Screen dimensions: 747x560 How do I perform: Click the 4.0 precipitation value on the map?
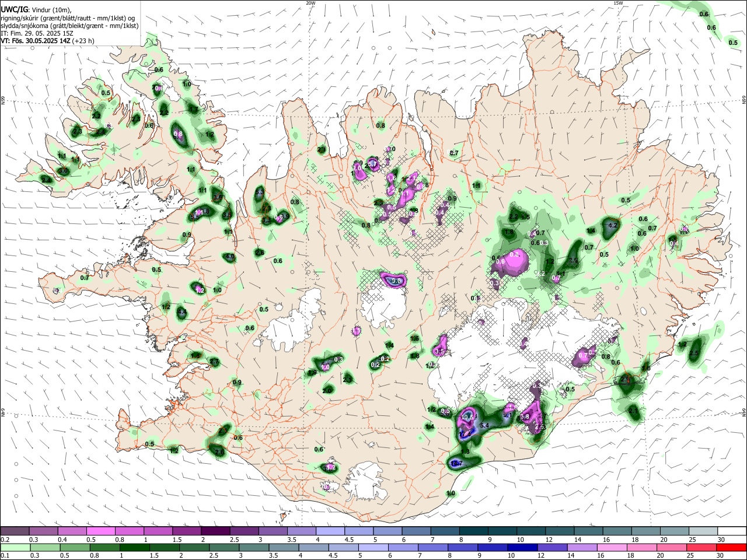point(229,257)
